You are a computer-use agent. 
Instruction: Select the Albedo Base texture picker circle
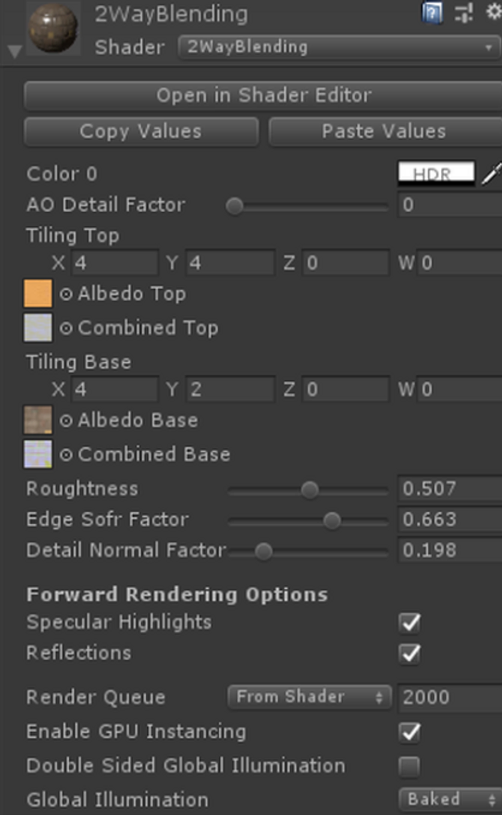point(66,420)
